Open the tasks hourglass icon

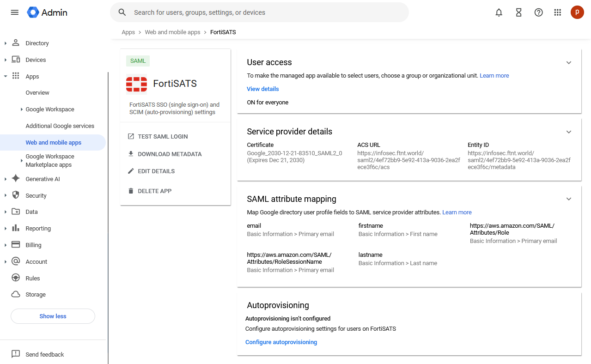[518, 12]
